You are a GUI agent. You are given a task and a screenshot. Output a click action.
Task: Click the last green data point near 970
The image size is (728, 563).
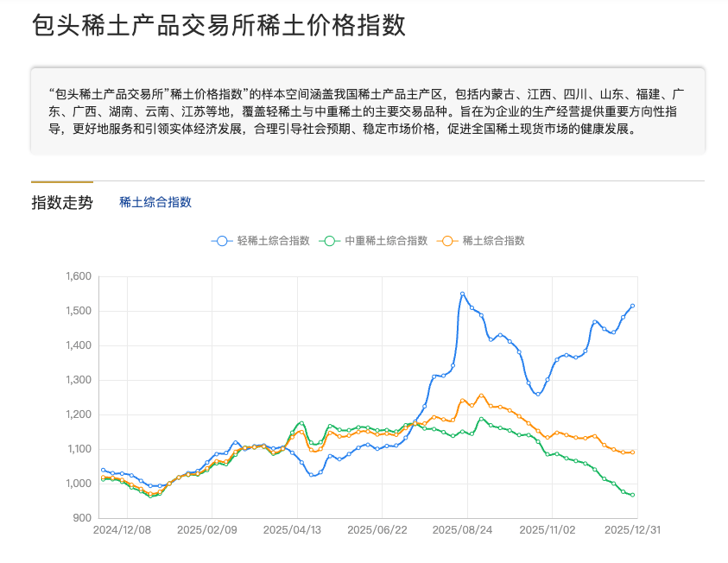(632, 495)
